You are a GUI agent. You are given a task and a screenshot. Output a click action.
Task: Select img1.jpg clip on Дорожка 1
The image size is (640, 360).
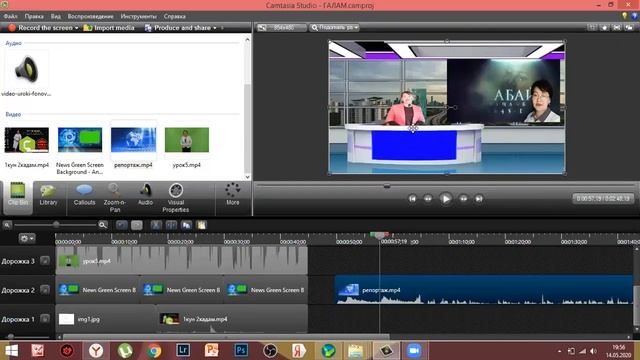pyautogui.click(x=106, y=319)
